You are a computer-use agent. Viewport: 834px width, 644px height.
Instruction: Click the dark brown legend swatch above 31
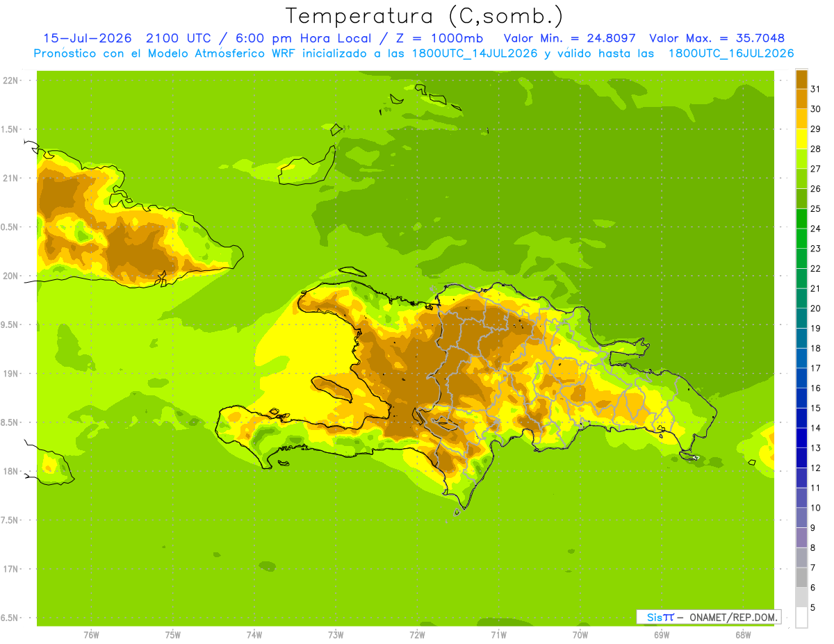click(801, 79)
